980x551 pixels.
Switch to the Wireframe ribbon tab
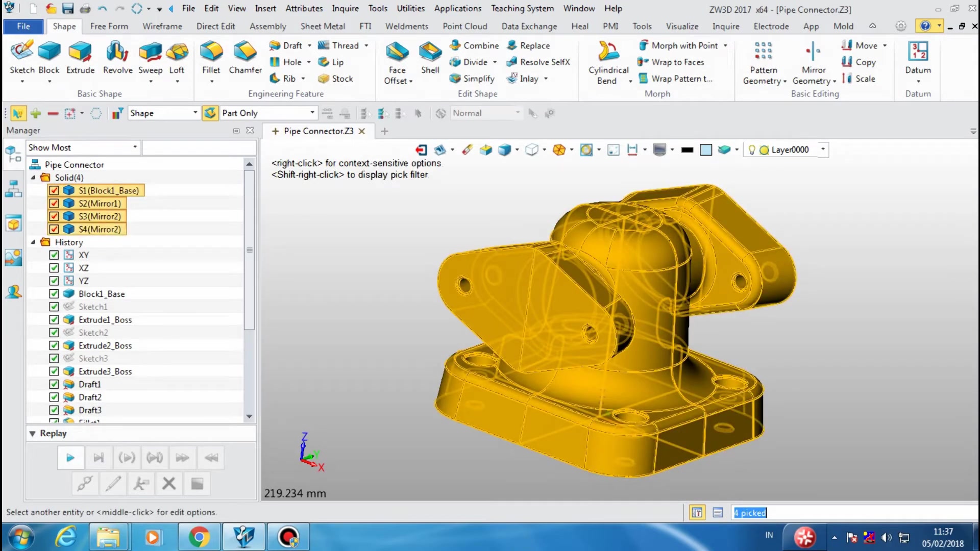[162, 26]
